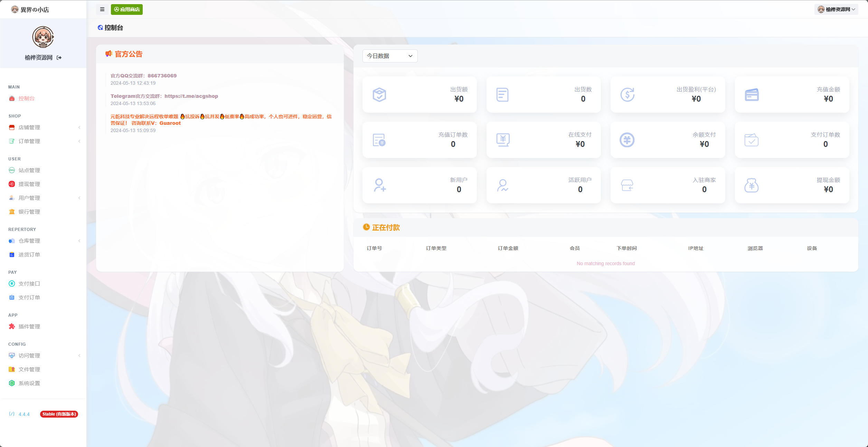Click the 浏览器 column header
Screen dimensions: 868x447
click(x=755, y=248)
